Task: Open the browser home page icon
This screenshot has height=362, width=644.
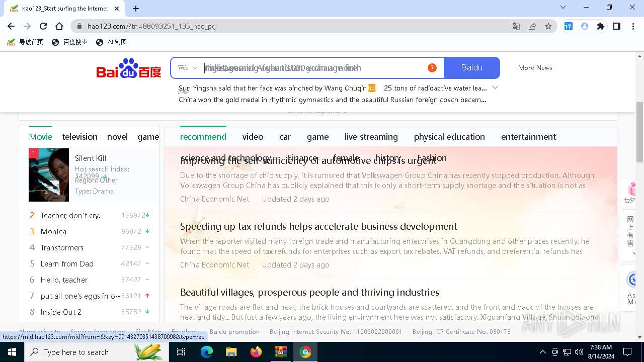Action: point(59,26)
